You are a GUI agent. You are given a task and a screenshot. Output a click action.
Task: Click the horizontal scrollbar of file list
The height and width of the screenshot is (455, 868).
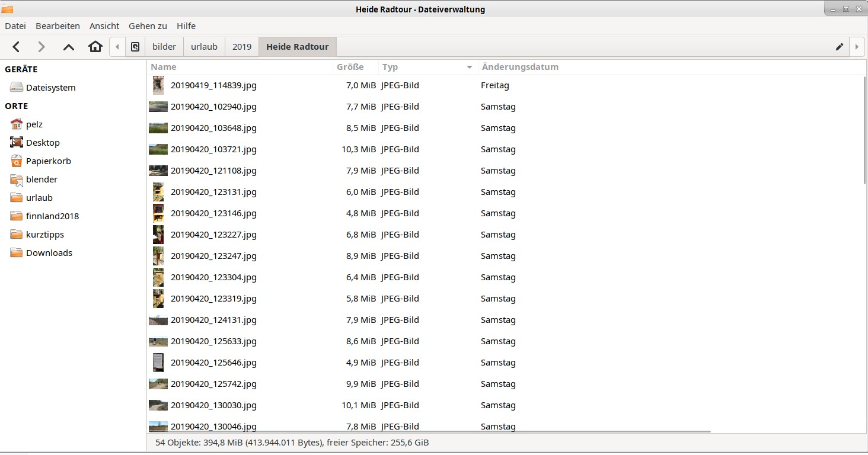(430, 432)
